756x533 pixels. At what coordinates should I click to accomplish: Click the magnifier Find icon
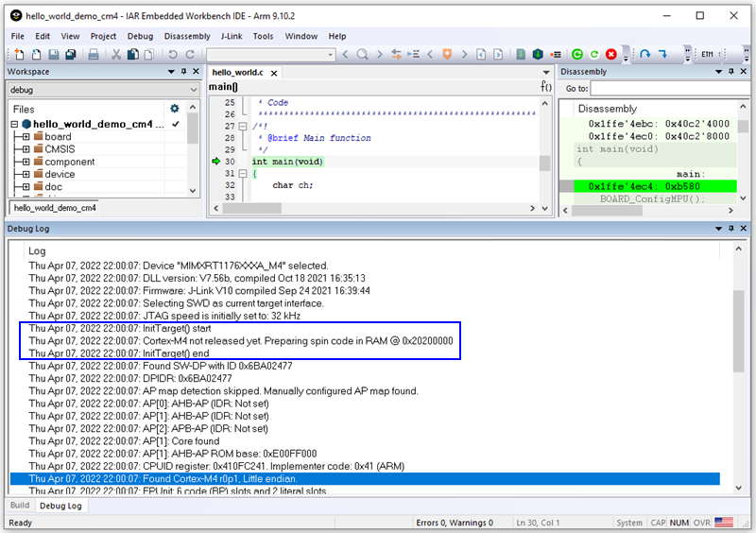pos(362,54)
